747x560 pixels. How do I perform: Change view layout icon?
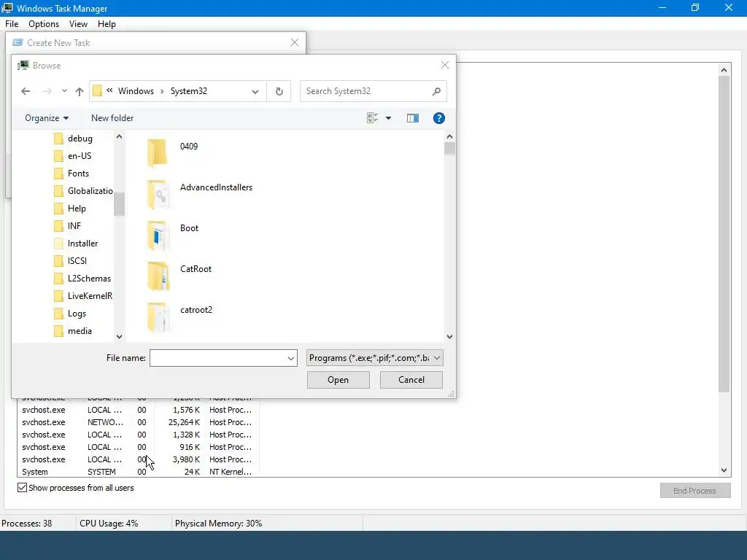point(373,118)
